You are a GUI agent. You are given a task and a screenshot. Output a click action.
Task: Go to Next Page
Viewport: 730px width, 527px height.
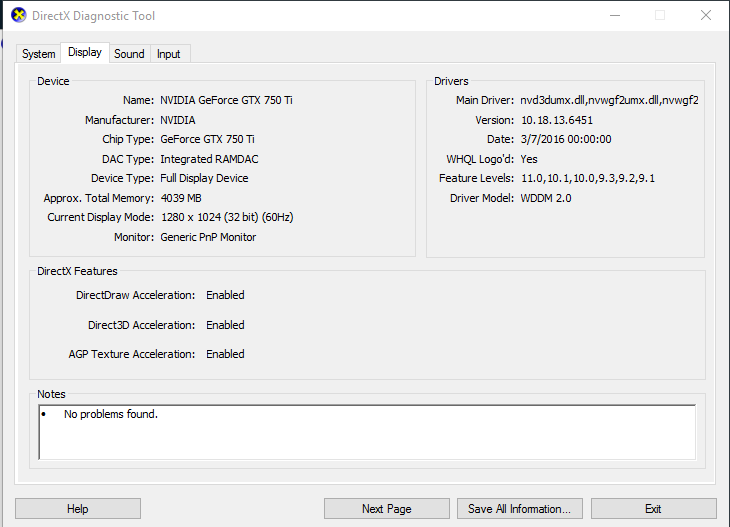pos(387,508)
